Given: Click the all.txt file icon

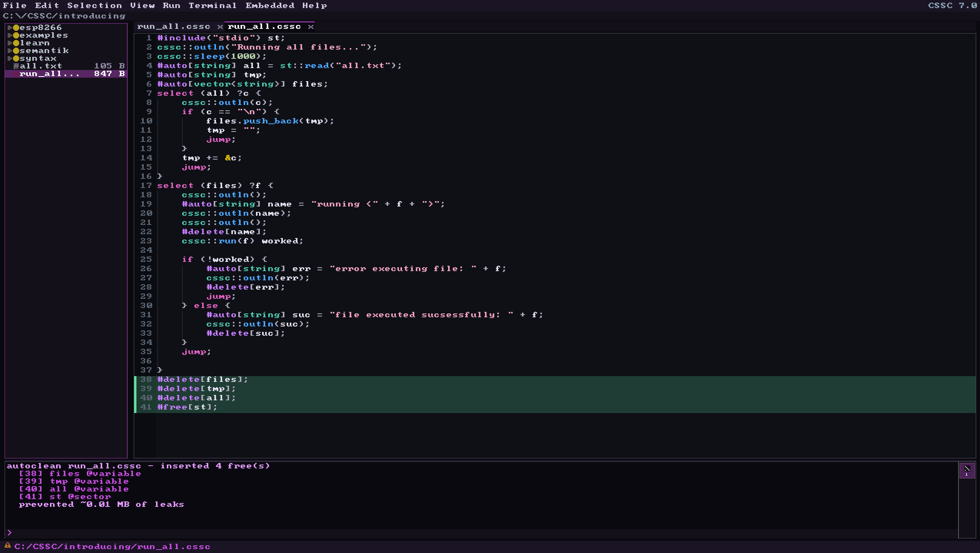Looking at the screenshot, I should tap(16, 66).
